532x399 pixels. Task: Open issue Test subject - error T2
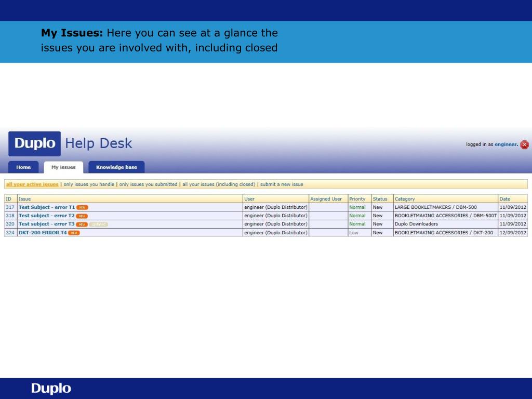click(x=46, y=216)
